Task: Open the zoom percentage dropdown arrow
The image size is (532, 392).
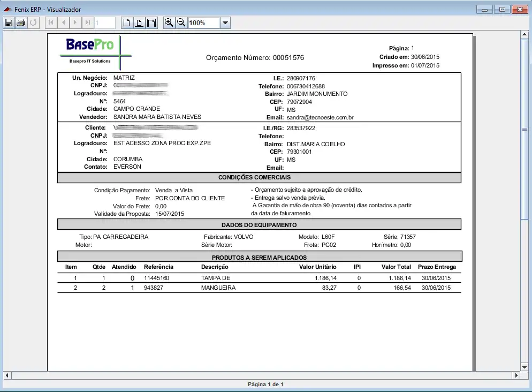Action: pos(225,23)
